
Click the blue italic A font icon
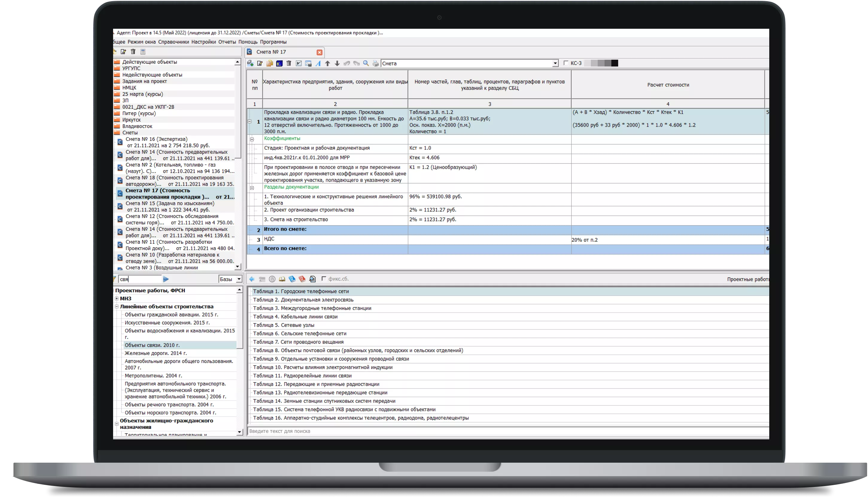(318, 63)
